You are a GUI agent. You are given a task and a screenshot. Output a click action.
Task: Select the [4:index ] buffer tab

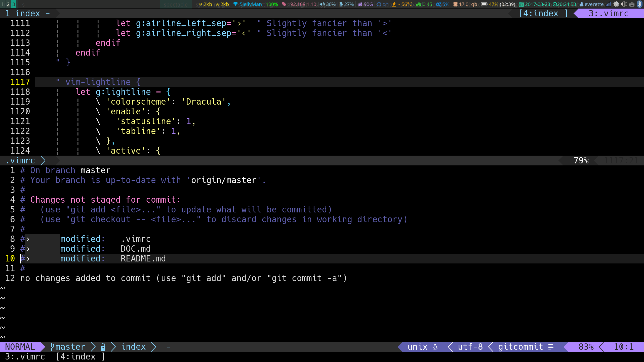(x=543, y=13)
